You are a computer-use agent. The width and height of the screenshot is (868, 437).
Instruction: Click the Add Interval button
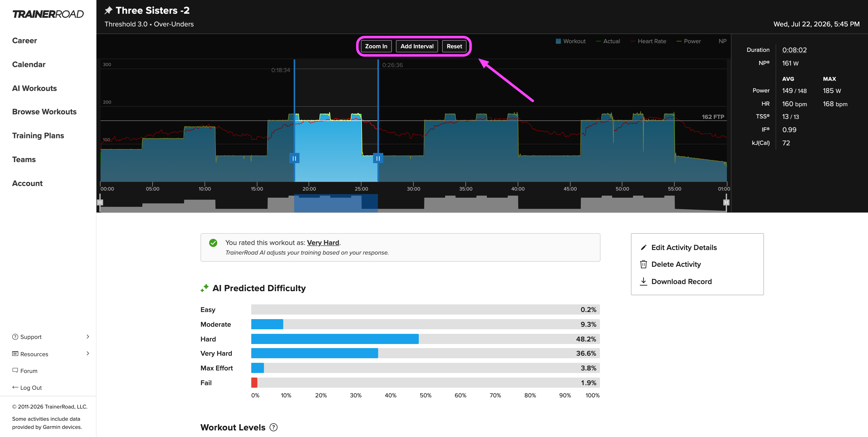[417, 46]
